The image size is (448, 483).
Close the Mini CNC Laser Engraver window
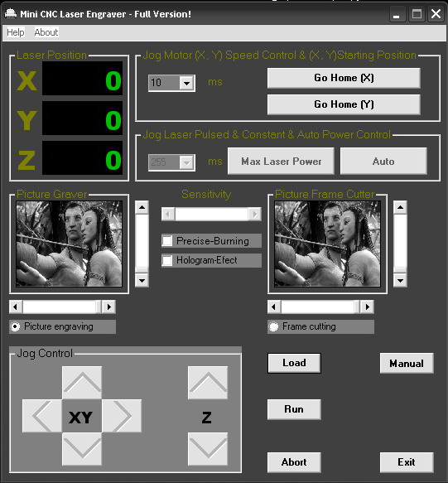pos(436,14)
